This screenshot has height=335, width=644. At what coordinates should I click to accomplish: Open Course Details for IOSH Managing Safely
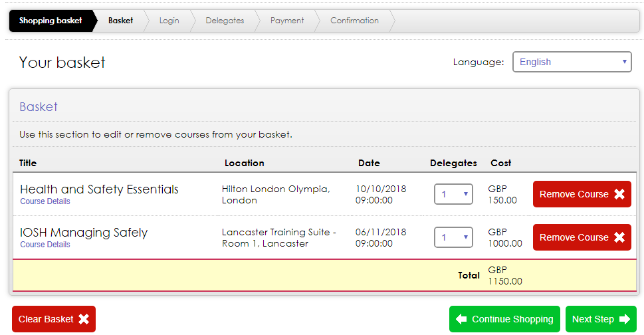click(x=45, y=245)
